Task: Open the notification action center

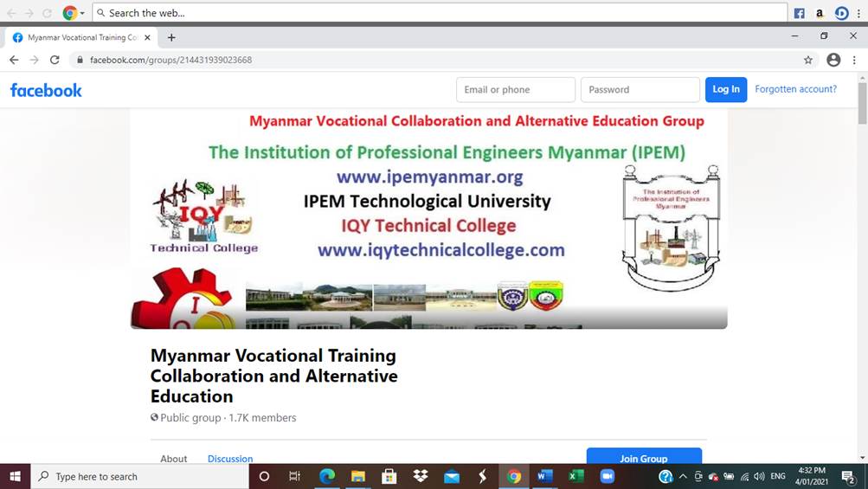Action: point(848,476)
